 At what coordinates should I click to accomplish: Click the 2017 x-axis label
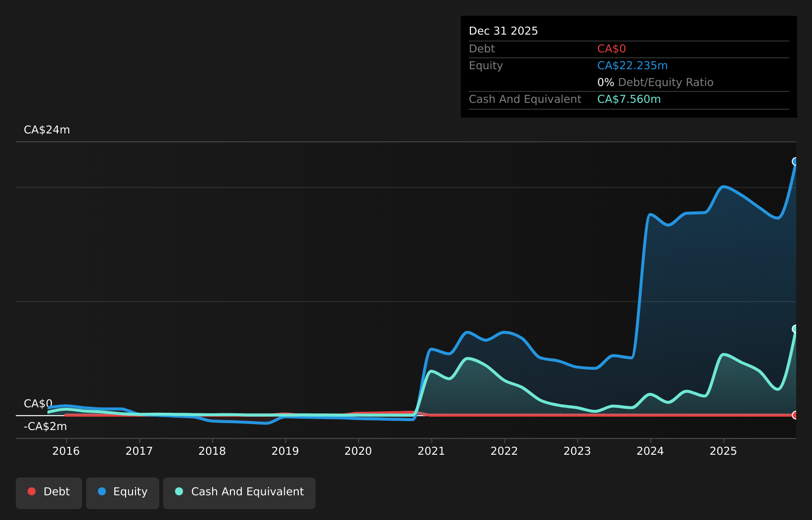coord(139,451)
